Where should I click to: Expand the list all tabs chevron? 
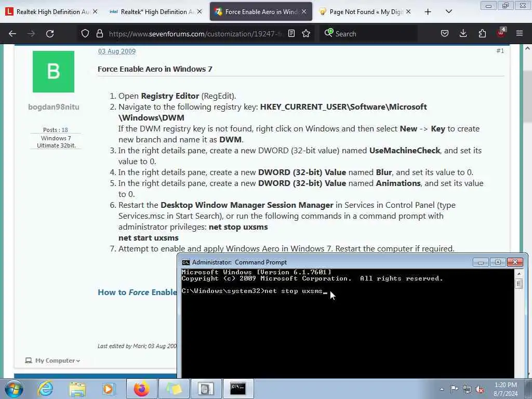pyautogui.click(x=448, y=11)
